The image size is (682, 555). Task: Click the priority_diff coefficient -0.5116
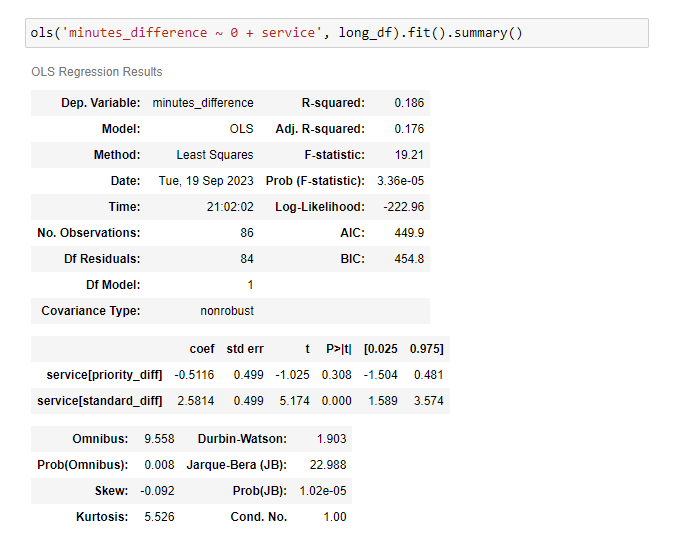[194, 375]
